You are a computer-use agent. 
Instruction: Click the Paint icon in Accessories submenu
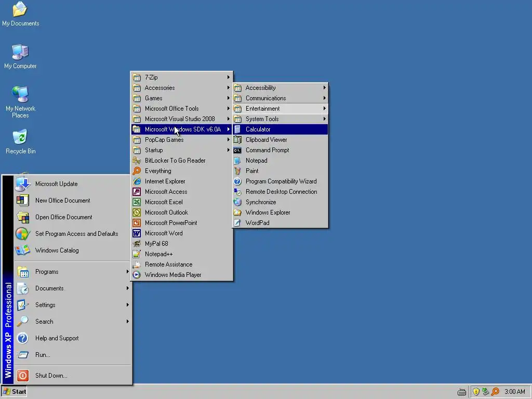(237, 171)
